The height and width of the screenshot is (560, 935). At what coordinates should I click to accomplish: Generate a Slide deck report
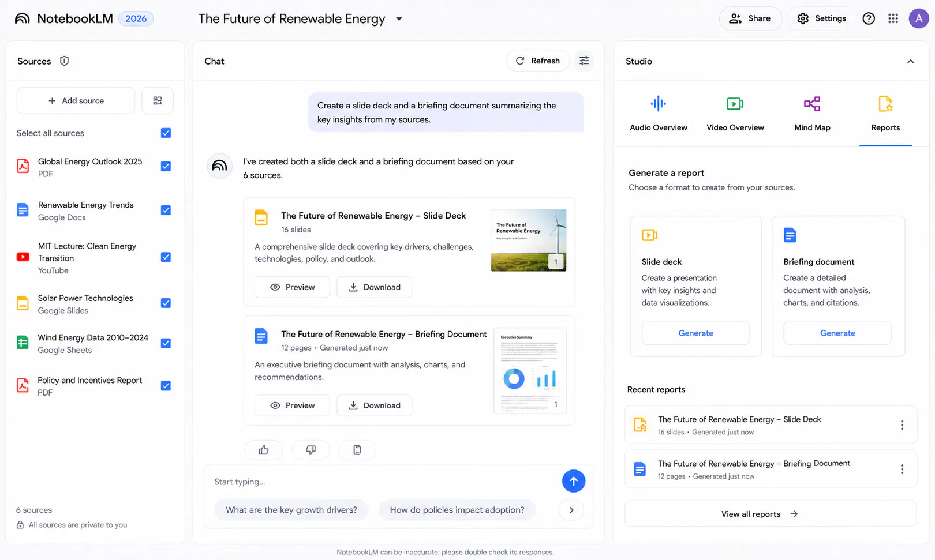tap(696, 333)
